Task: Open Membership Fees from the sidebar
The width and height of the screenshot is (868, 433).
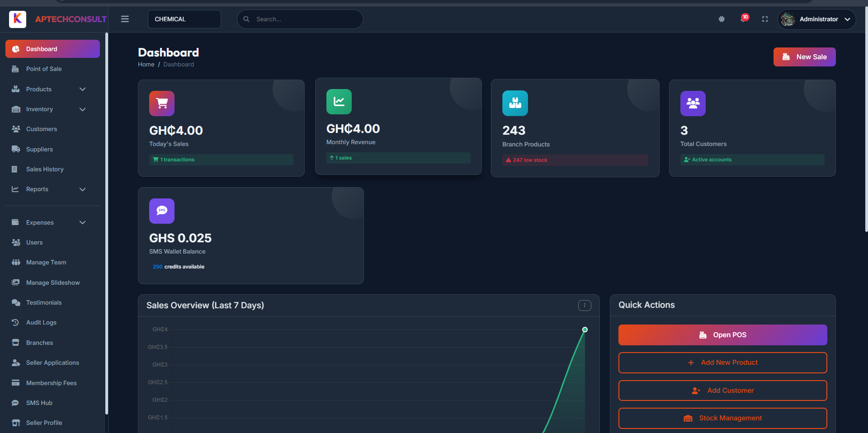Action: (x=52, y=383)
